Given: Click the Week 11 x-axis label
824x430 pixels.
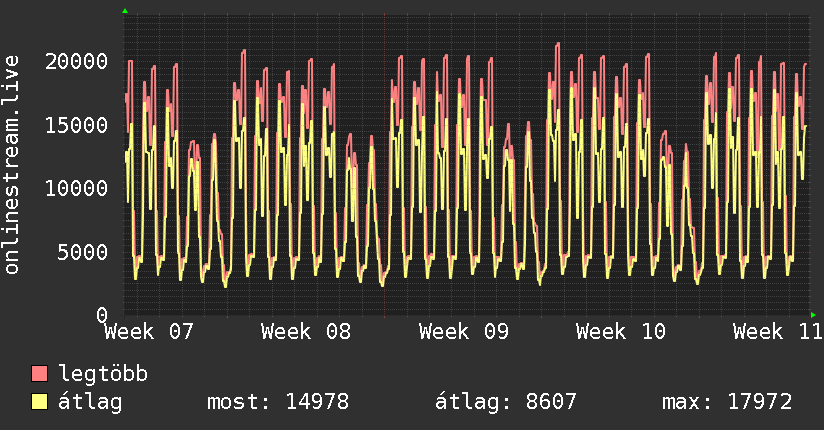Looking at the screenshot, I should coord(777,331).
